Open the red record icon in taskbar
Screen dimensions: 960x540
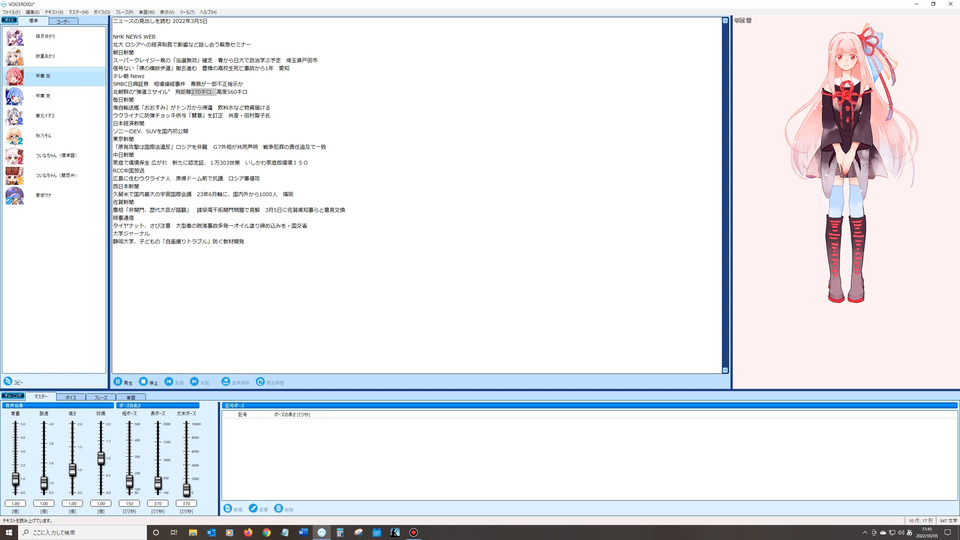point(413,532)
